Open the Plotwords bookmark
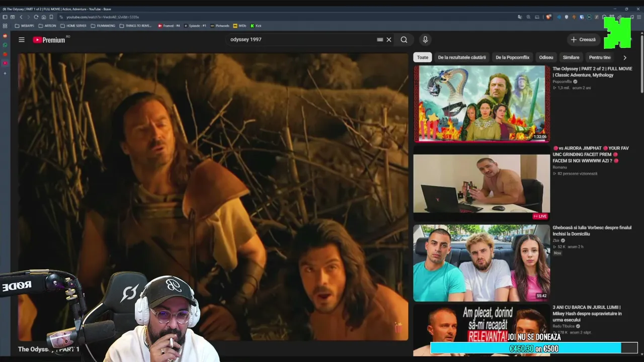This screenshot has width=644, height=362. tap(220, 26)
